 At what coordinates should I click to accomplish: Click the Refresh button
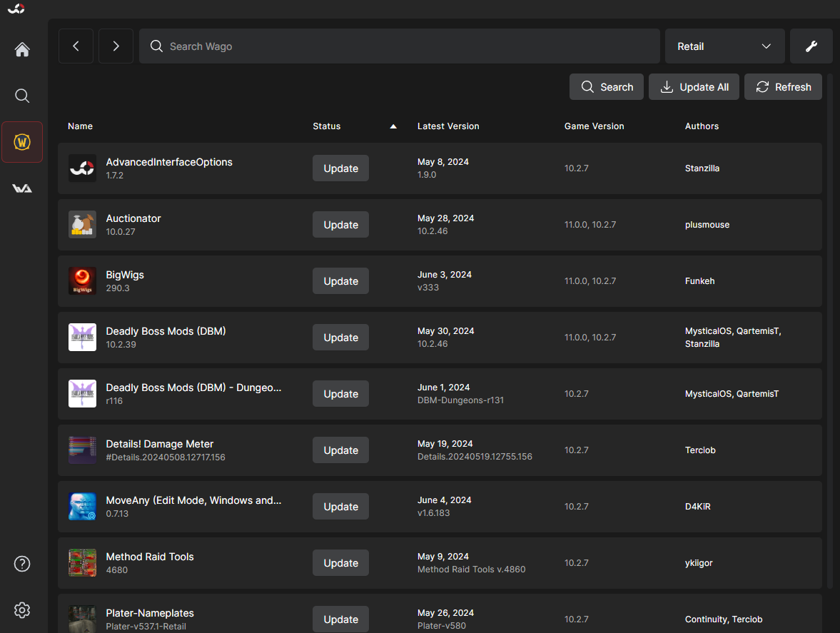[x=783, y=87]
